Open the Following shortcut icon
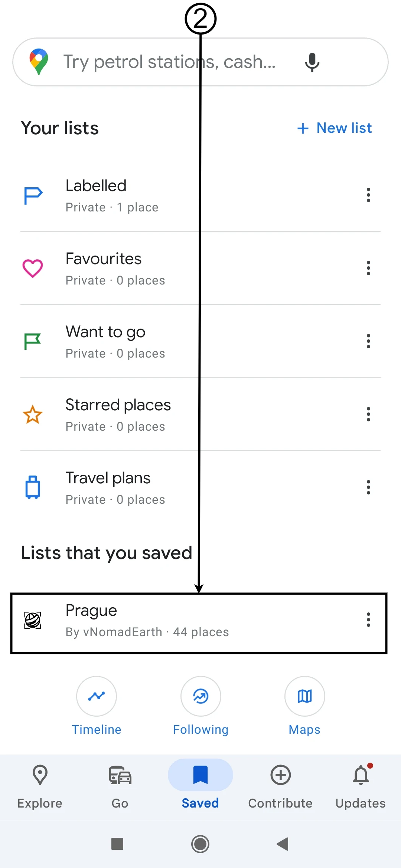The height and width of the screenshot is (868, 401). 200,696
